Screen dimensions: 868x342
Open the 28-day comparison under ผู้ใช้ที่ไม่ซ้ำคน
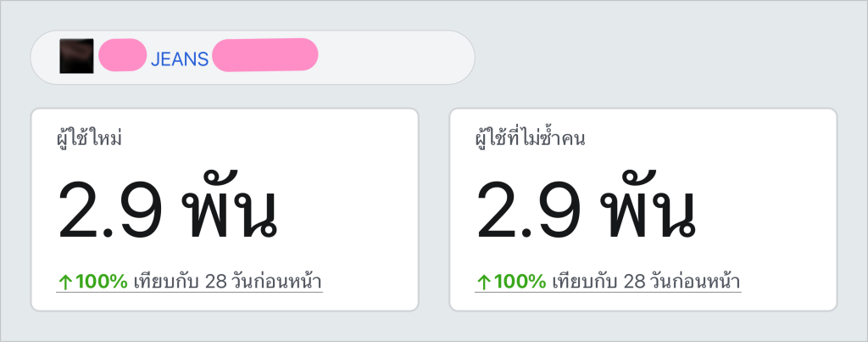pos(647,282)
